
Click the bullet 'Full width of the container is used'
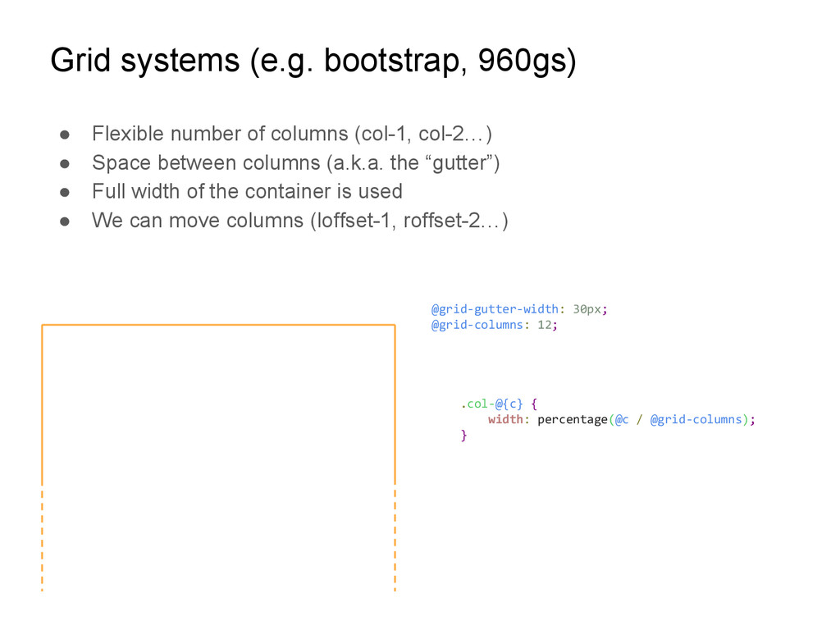point(247,191)
